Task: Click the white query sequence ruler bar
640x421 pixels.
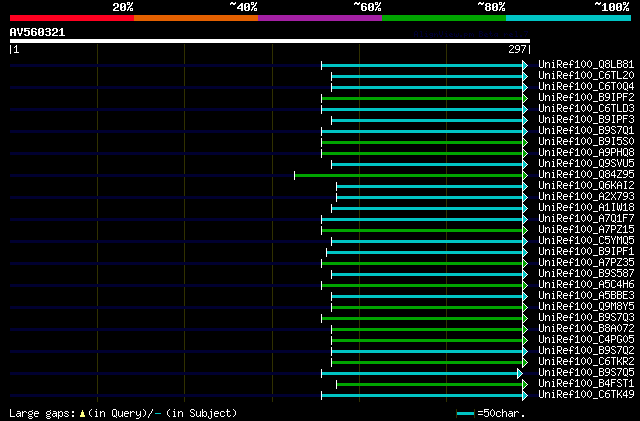Action: click(270, 41)
